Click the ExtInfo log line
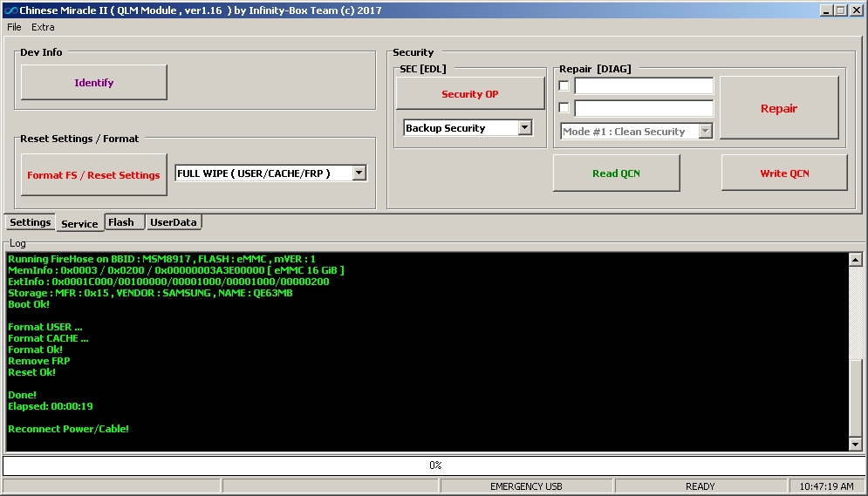 pyautogui.click(x=168, y=282)
